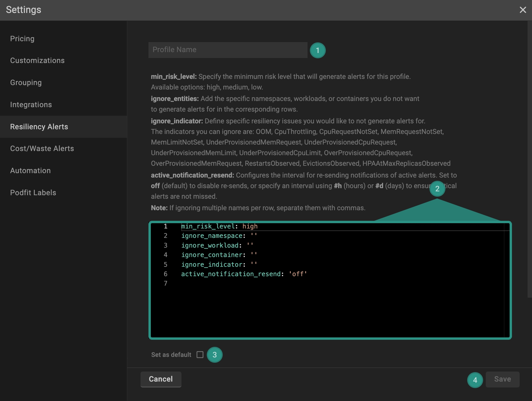Click the Save button
This screenshot has height=401, width=532.
click(x=502, y=379)
